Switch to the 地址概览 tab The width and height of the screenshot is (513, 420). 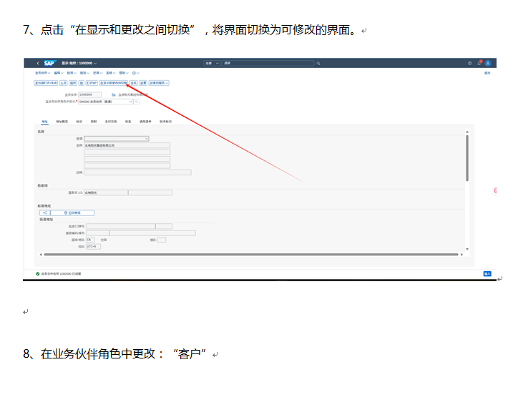(x=62, y=122)
